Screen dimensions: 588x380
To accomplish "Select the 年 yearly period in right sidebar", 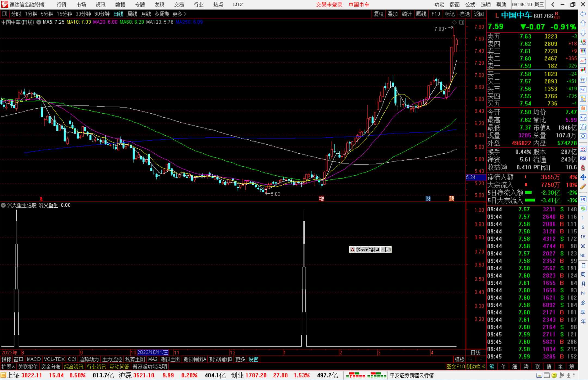I will (x=583, y=321).
